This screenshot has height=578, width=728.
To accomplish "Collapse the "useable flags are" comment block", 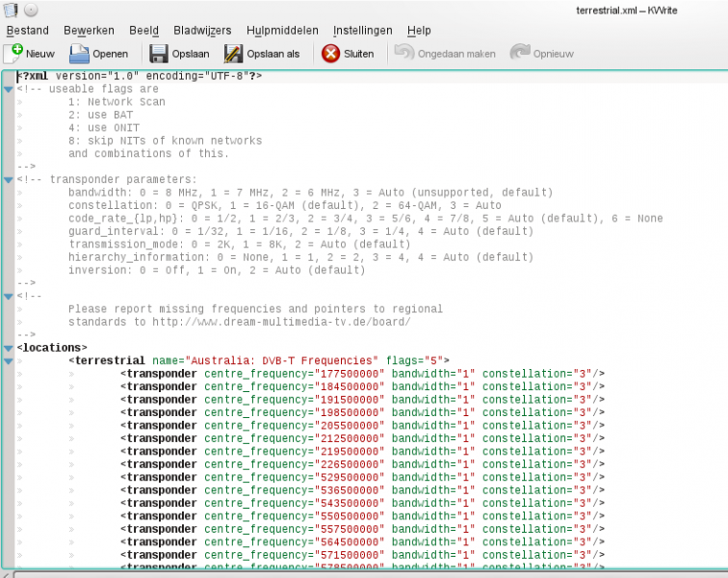I will point(9,90).
